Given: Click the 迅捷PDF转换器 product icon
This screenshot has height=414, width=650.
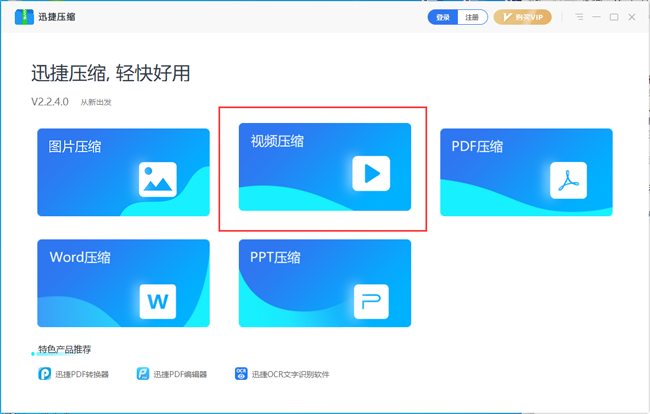Looking at the screenshot, I should point(44,374).
